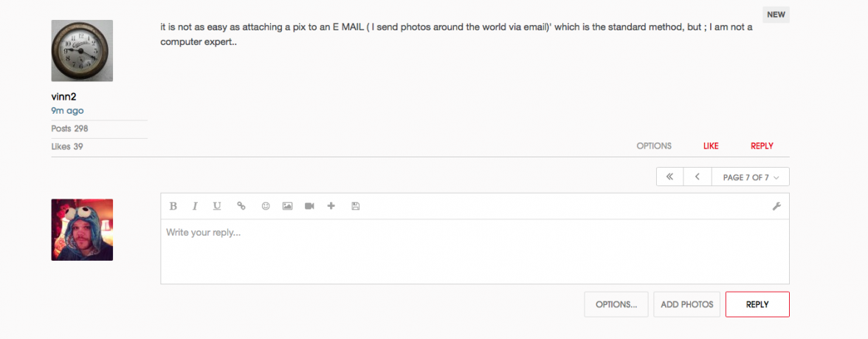Insert a link using the chain icon
The height and width of the screenshot is (339, 868).
[241, 206]
